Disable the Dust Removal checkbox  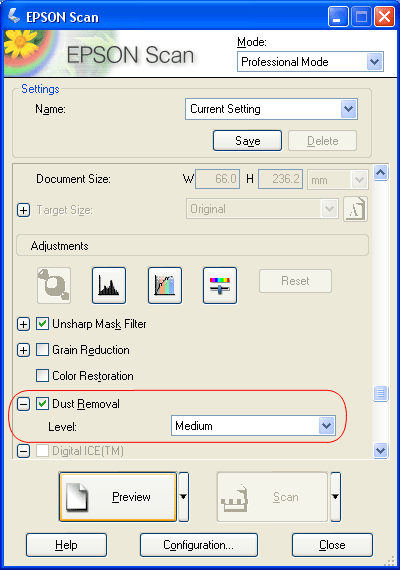[42, 404]
